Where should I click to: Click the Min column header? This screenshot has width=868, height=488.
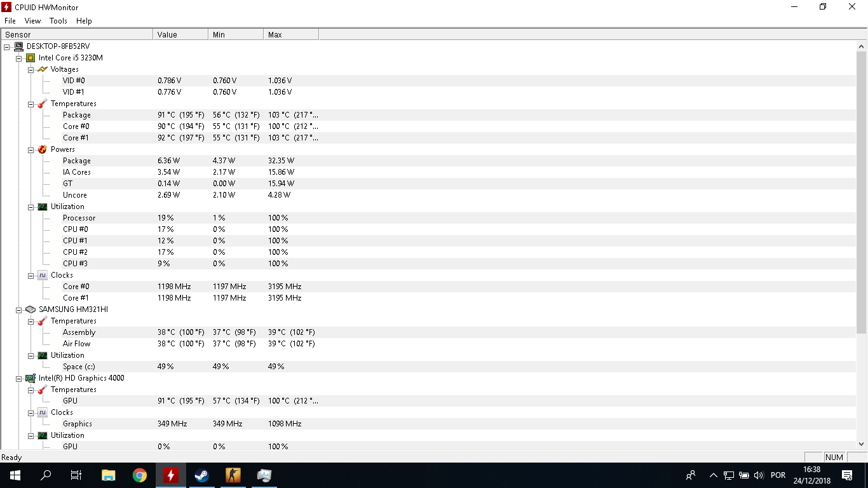click(236, 34)
